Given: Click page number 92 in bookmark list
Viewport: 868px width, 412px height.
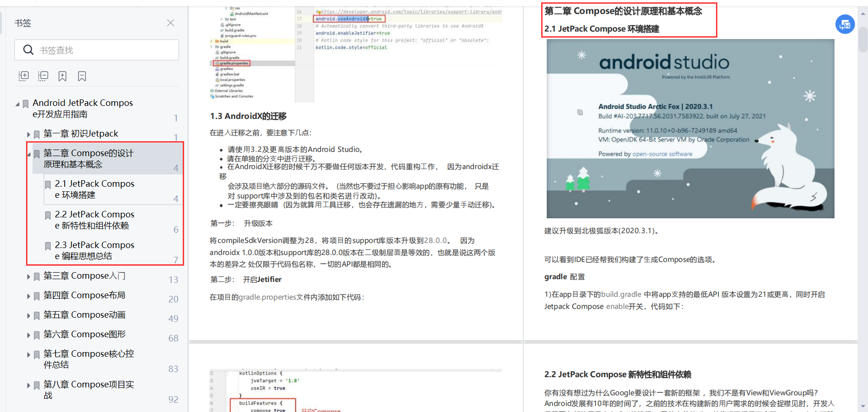Looking at the screenshot, I should [173, 399].
